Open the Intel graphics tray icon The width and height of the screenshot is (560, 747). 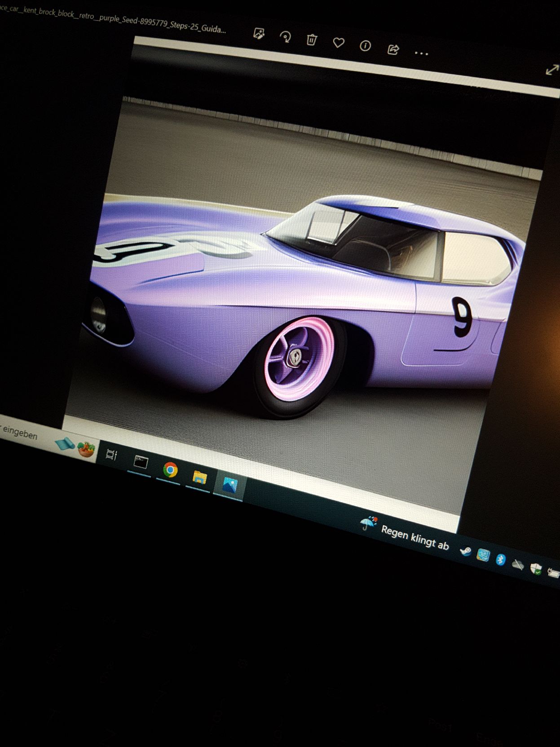pyautogui.click(x=483, y=555)
